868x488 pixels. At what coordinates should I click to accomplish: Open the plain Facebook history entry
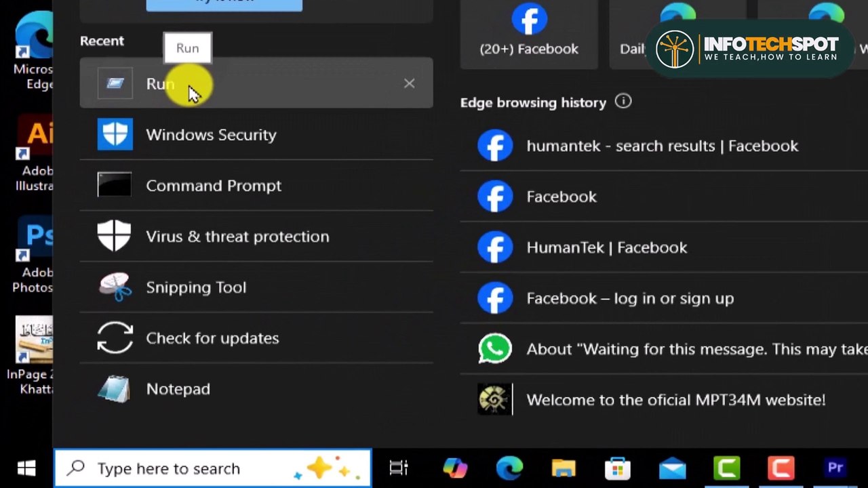click(664, 197)
